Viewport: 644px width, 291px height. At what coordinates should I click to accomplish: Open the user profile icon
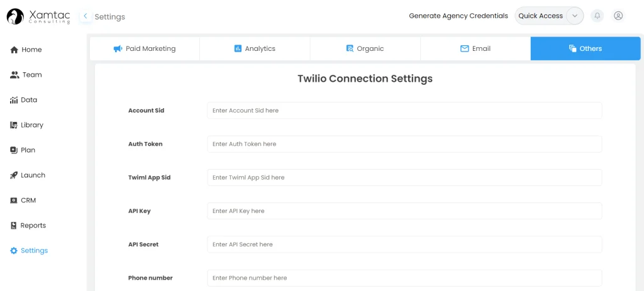point(618,16)
